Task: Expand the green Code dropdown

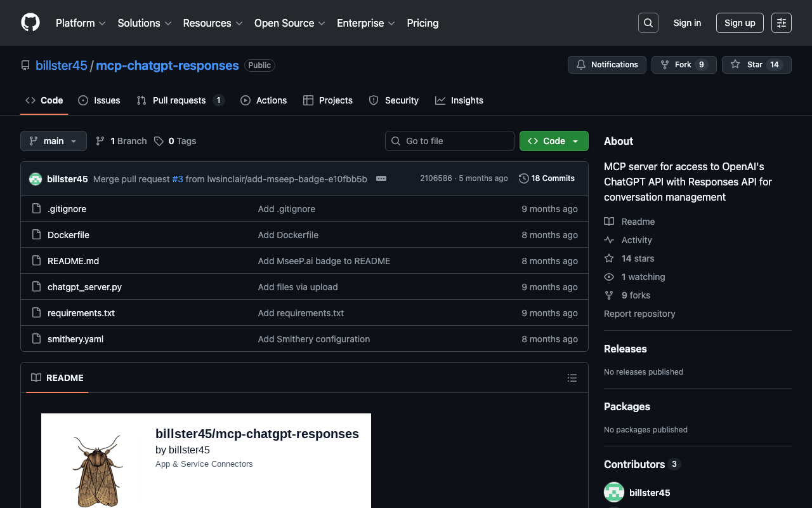Action: [553, 141]
